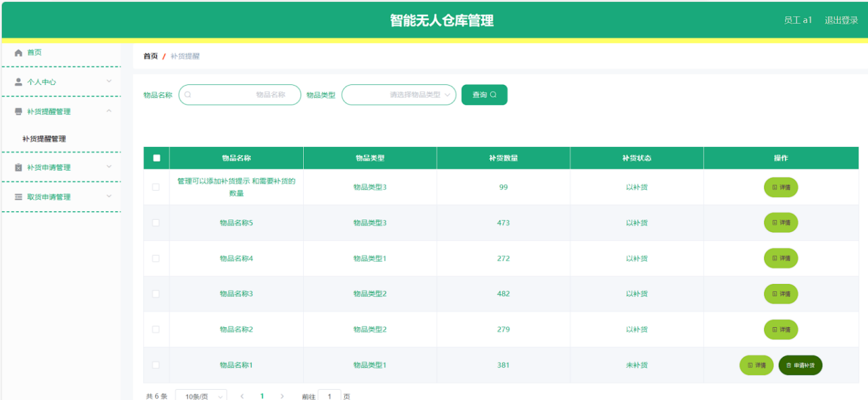Click 补货提醒 breadcrumb item

[185, 56]
